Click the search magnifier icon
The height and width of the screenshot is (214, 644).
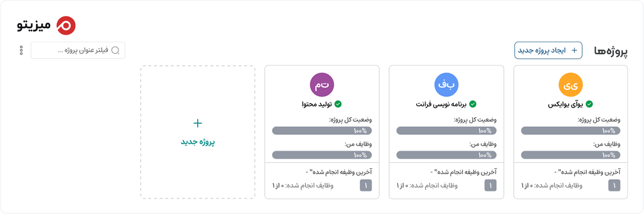pyautogui.click(x=115, y=50)
